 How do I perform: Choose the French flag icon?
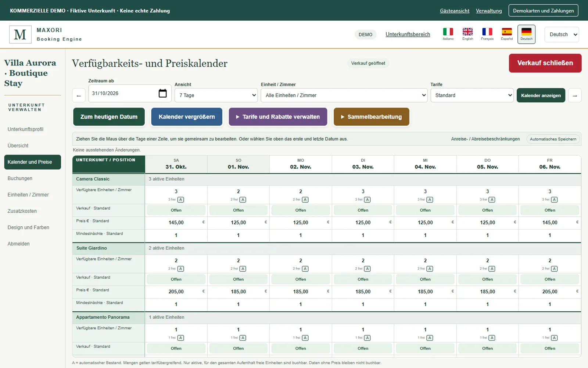click(487, 32)
